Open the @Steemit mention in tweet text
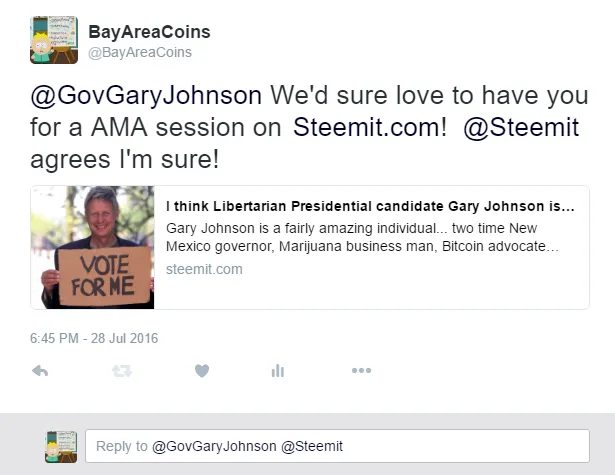The width and height of the screenshot is (615, 475). pyautogui.click(x=521, y=127)
